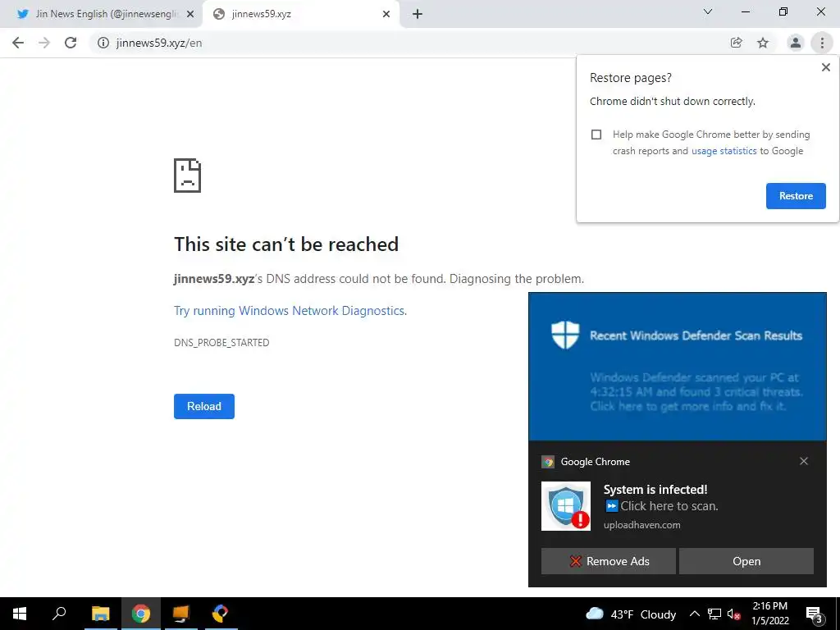
Task: Open the multicolored app icon in taskbar
Action: [220, 614]
